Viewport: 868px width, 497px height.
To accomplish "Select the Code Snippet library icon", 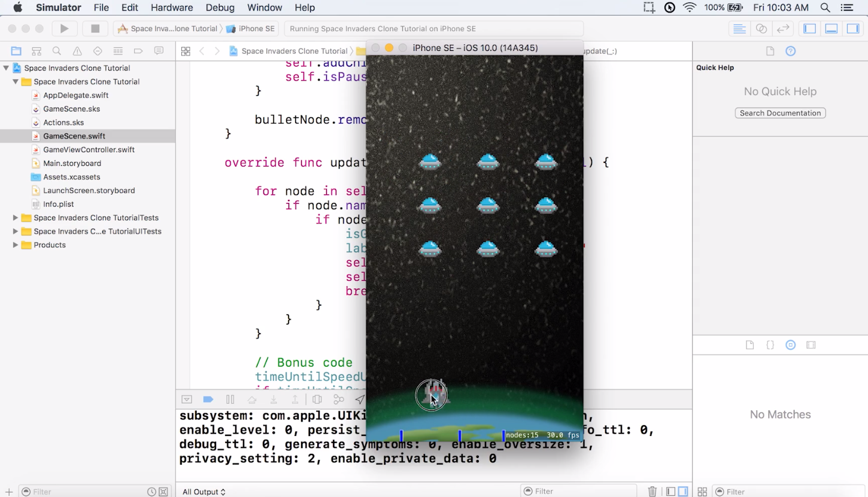I will (x=770, y=345).
